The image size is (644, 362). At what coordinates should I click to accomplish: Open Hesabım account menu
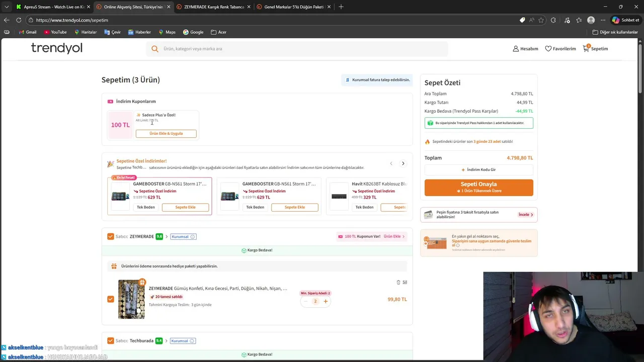(x=525, y=49)
